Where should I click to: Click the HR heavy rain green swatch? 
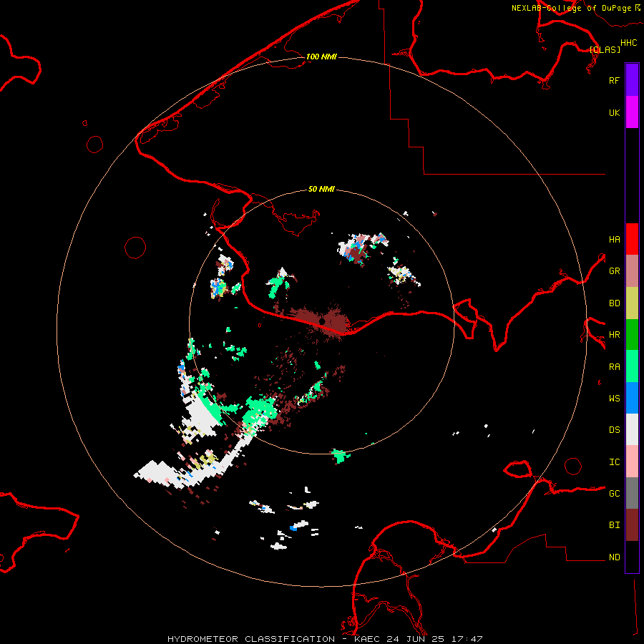(x=632, y=335)
